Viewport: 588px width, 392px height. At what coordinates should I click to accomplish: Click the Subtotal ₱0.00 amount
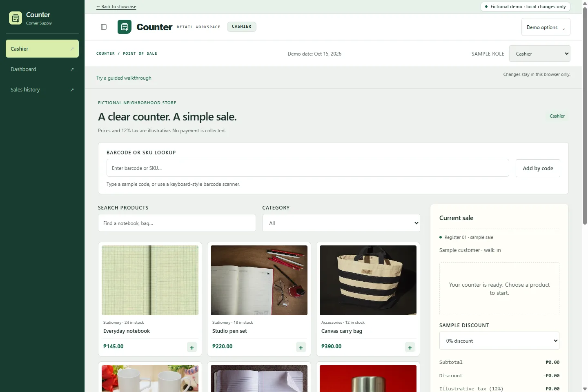point(552,362)
